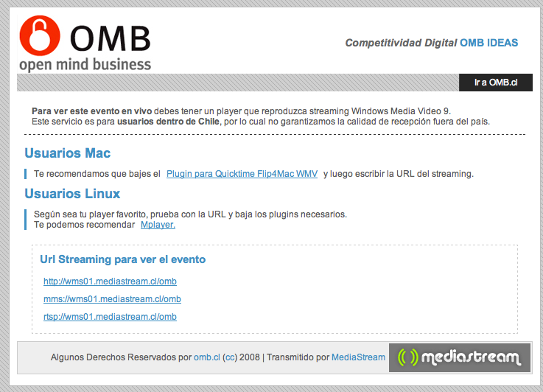543x392 pixels.
Task: Click the "Url Streaming para ver el evento" heading
Action: tap(122, 259)
